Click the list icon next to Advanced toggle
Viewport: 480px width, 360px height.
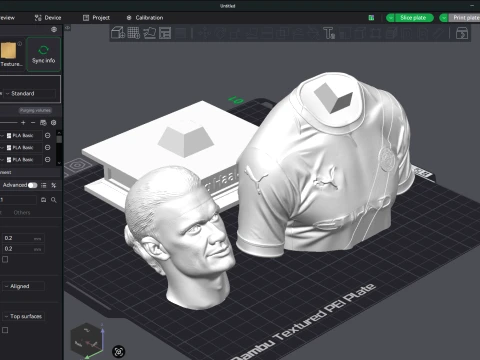coord(43,185)
